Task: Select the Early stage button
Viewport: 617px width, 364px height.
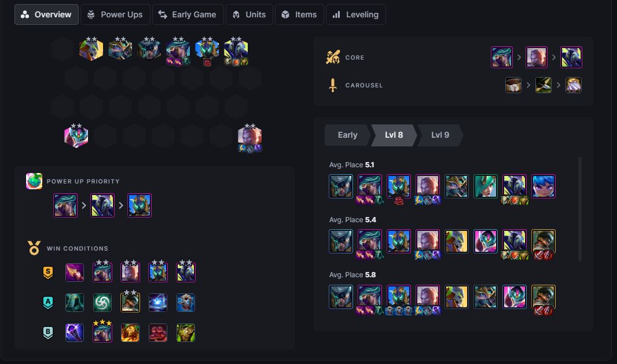Action: coord(347,135)
